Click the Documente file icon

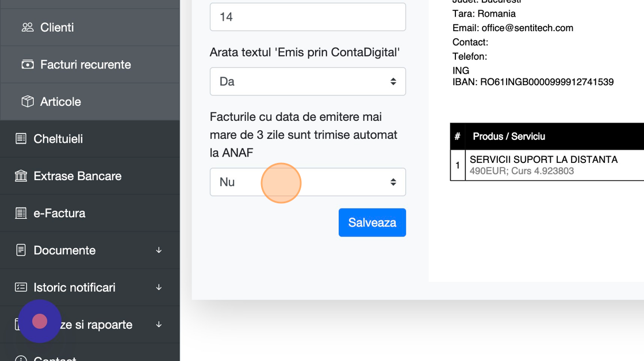[x=21, y=250]
